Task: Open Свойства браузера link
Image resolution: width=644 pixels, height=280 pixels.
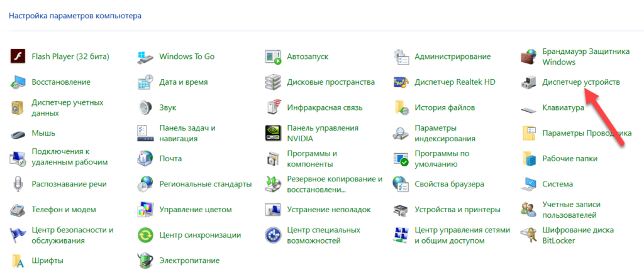Action: point(449,184)
